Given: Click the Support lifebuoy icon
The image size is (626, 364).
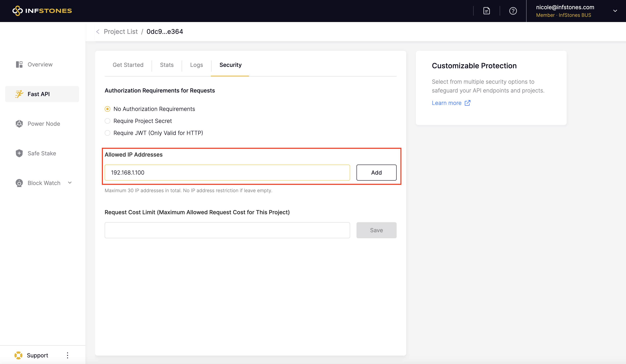Looking at the screenshot, I should (x=18, y=355).
